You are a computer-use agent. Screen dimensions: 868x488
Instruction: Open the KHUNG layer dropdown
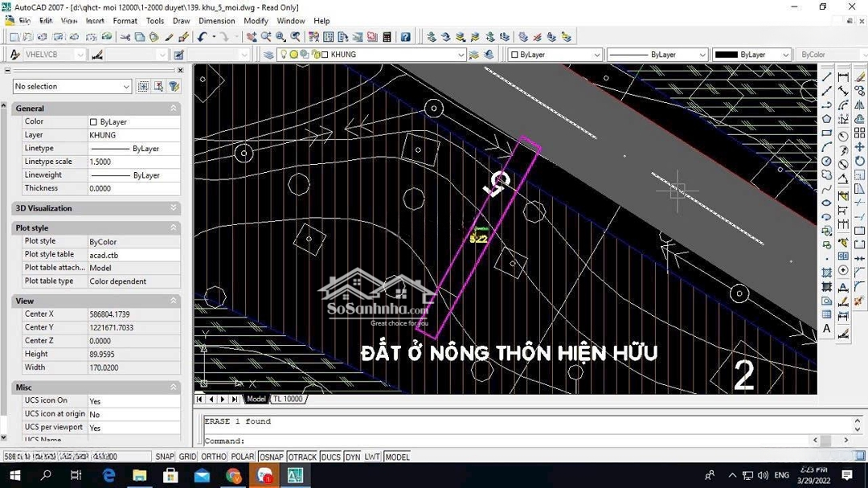coord(461,55)
